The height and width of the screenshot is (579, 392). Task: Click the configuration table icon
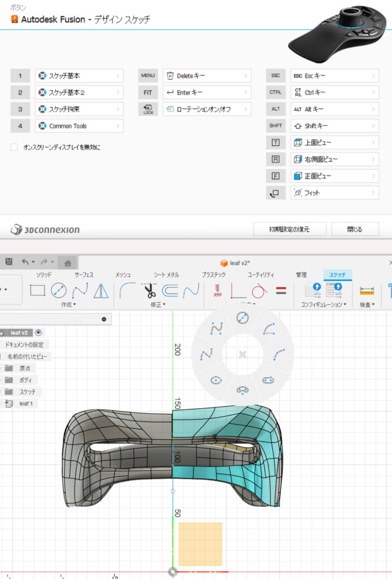click(334, 290)
